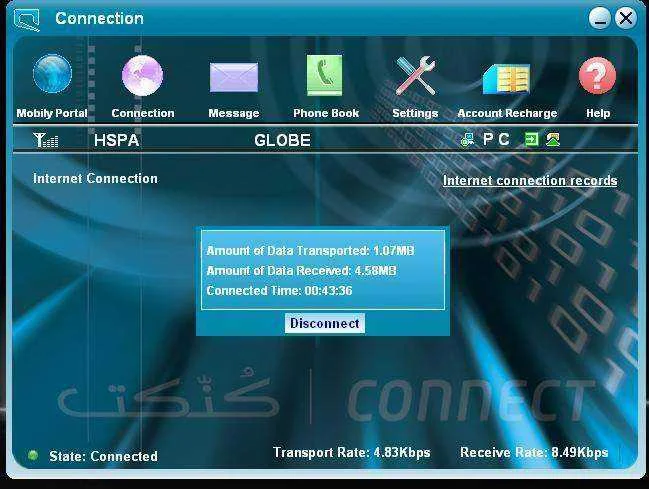Click the Connection label under the globe
649x489 pixels.
click(x=143, y=113)
